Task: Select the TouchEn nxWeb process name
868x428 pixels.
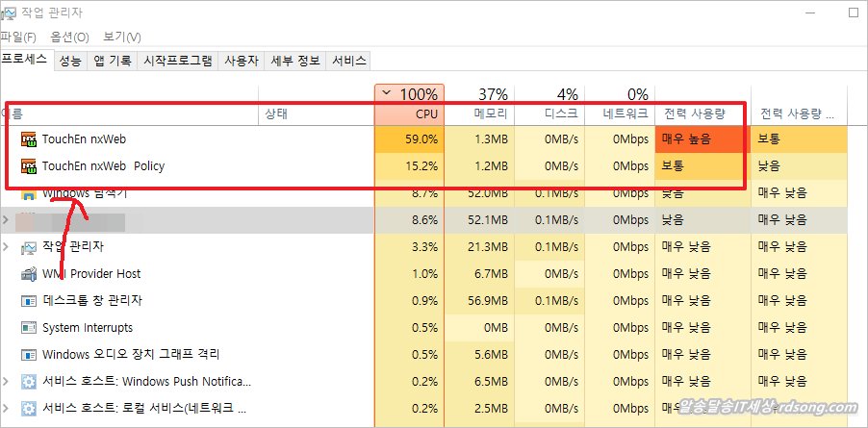Action: 84,139
